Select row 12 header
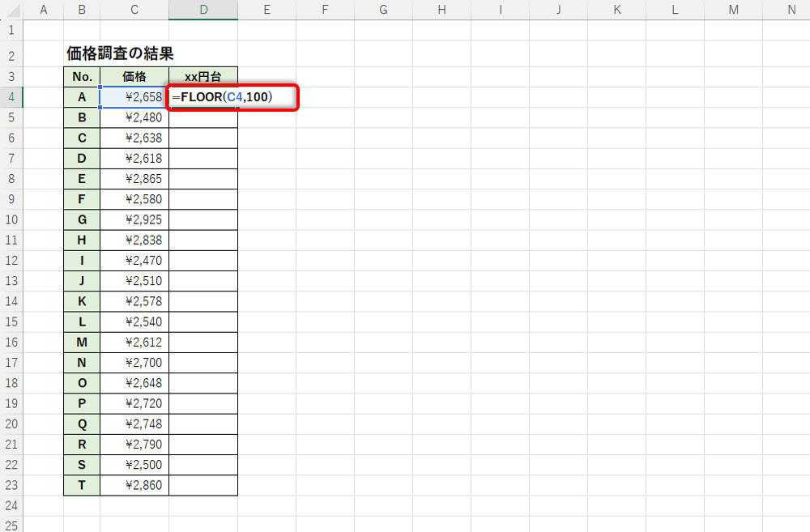 click(11, 260)
